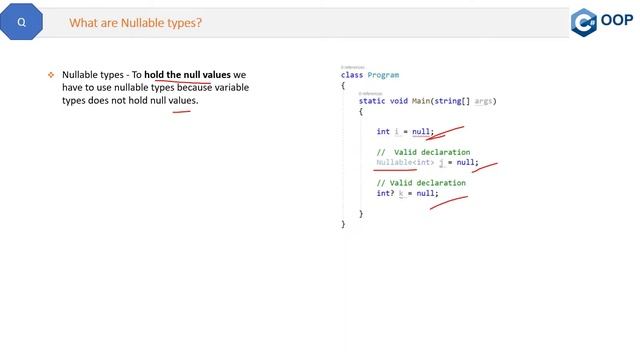Click the blue Q octagon badge

(21, 22)
